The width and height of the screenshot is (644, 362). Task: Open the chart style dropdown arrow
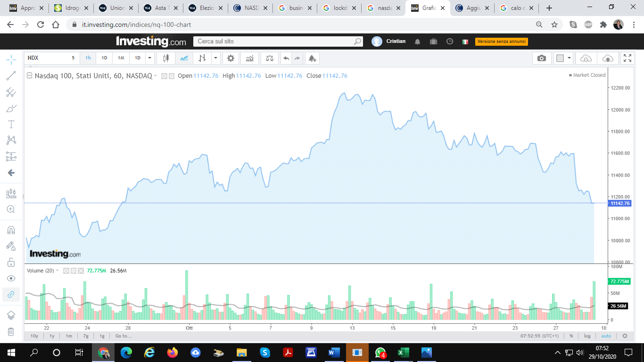pos(215,58)
